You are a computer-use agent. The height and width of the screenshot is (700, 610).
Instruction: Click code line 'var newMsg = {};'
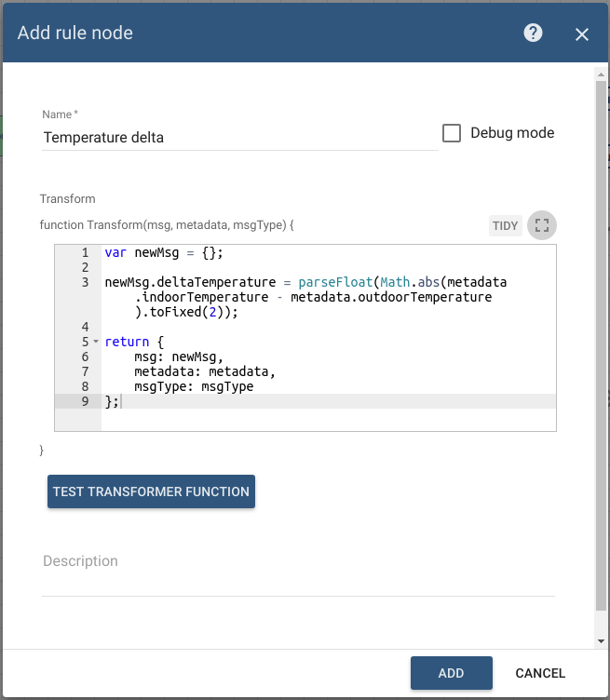[x=164, y=252]
